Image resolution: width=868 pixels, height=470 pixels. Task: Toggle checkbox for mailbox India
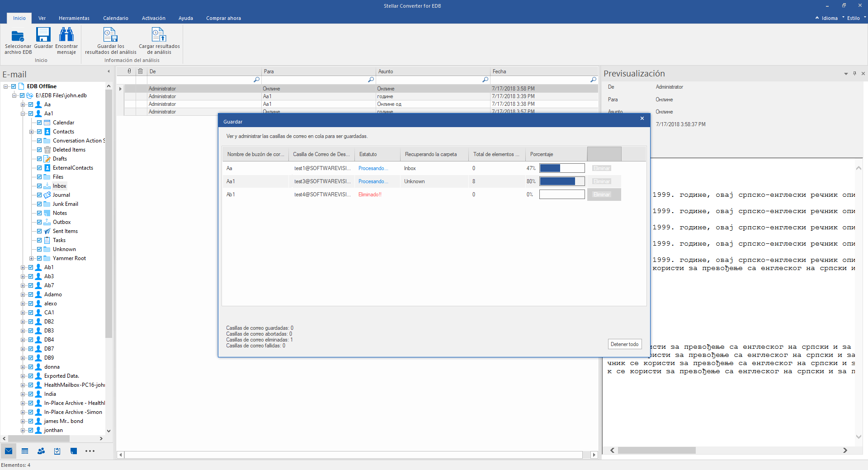click(31, 394)
